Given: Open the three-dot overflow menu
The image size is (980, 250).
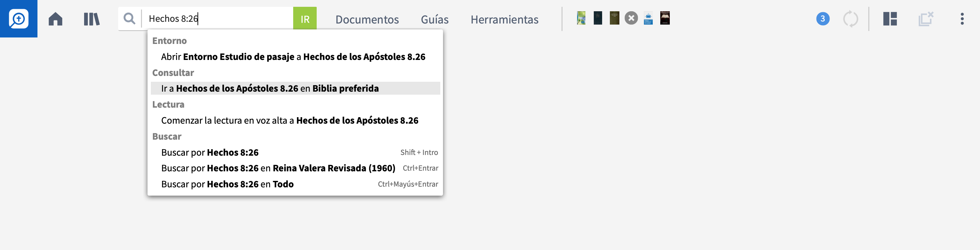Looking at the screenshot, I should coord(962,19).
